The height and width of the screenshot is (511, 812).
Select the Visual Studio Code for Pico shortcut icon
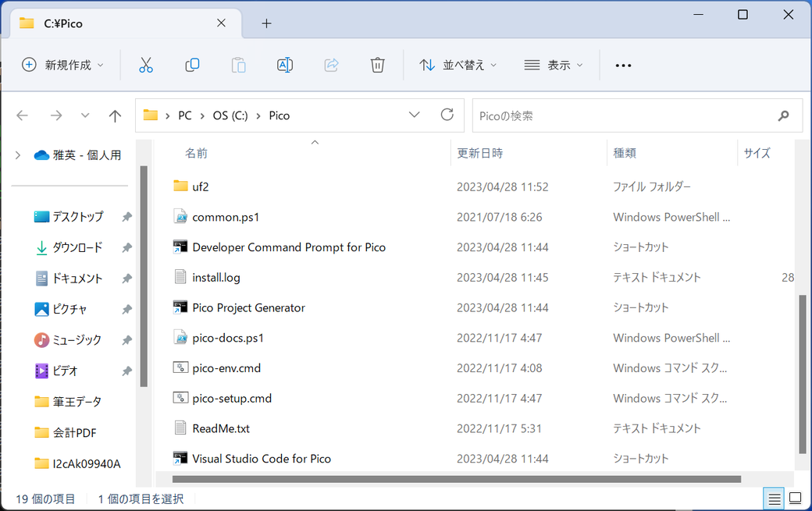pos(180,458)
